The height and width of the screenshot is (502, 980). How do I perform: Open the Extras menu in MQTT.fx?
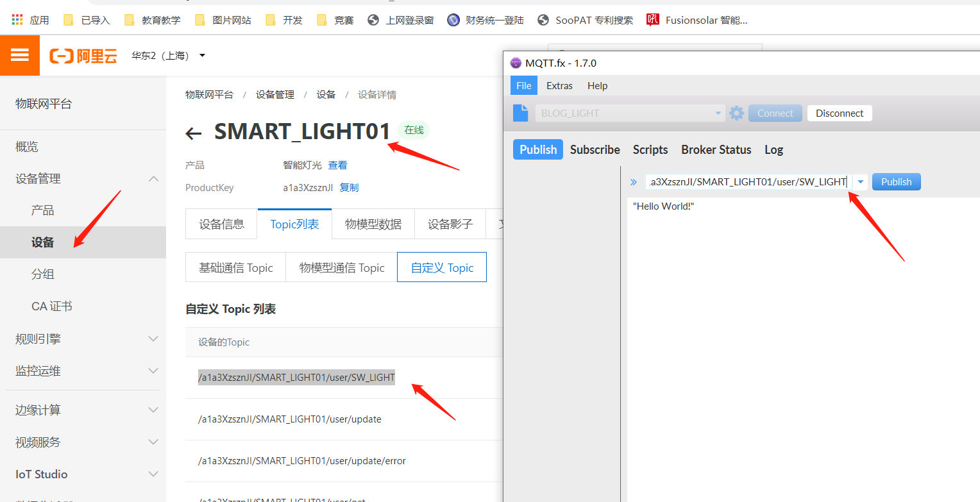pyautogui.click(x=559, y=86)
